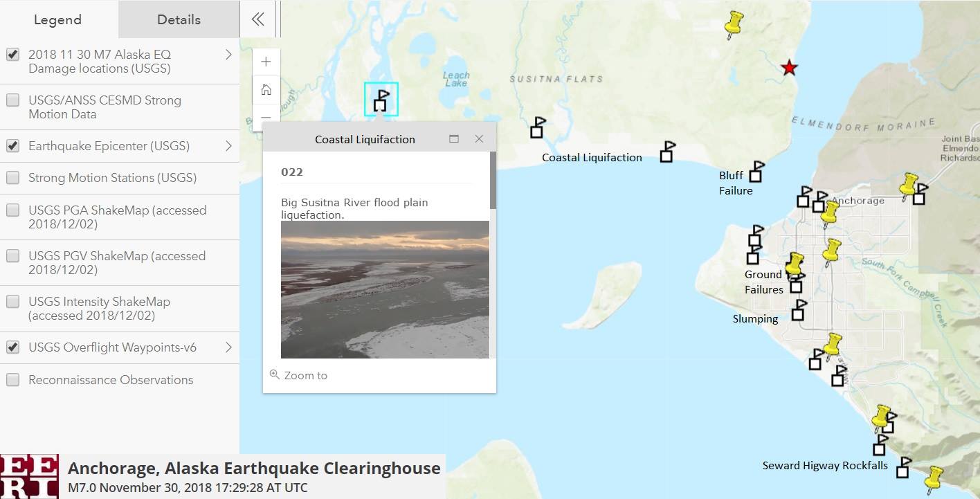Select the highlighted flag waypoint marker

(381, 99)
